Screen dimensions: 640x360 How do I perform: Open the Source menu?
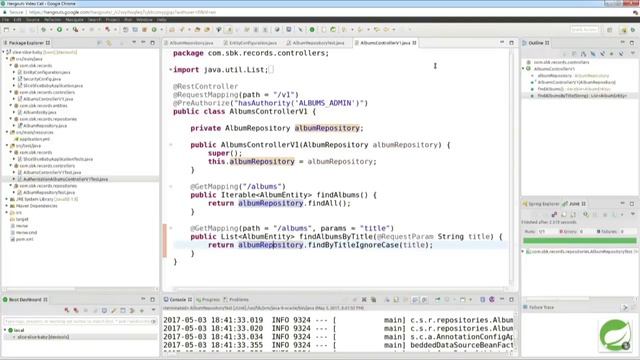tap(33, 20)
